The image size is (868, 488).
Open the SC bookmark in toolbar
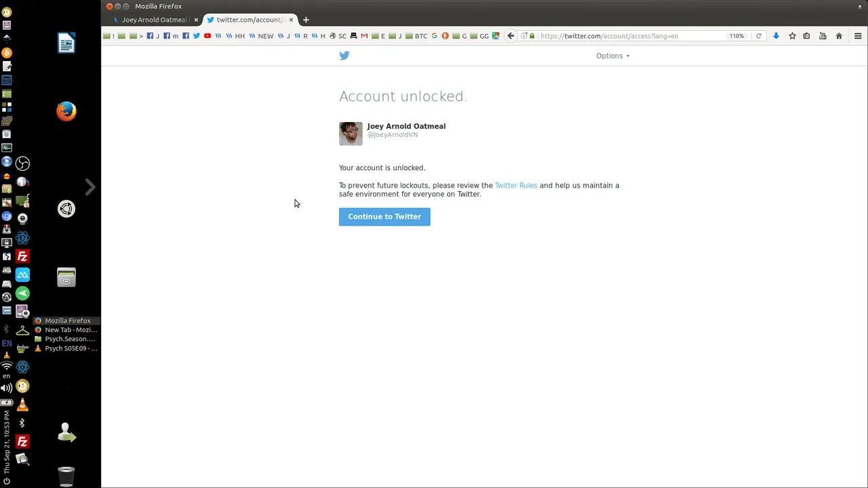tap(338, 36)
